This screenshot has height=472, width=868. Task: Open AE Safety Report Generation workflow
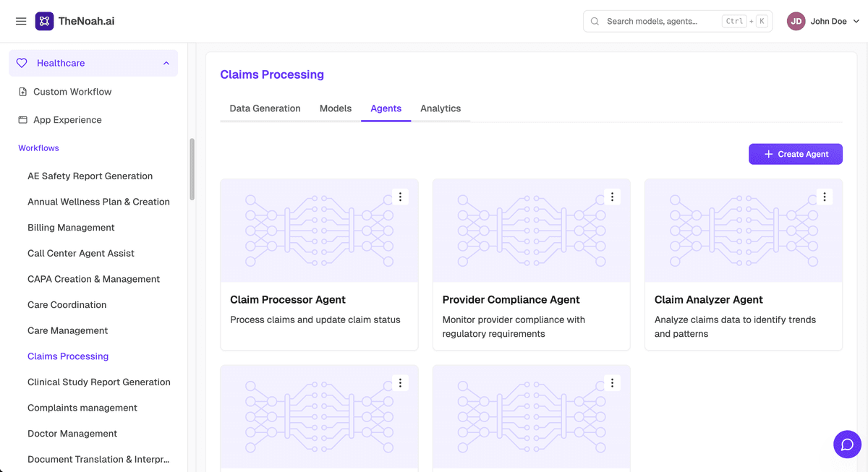[90, 176]
